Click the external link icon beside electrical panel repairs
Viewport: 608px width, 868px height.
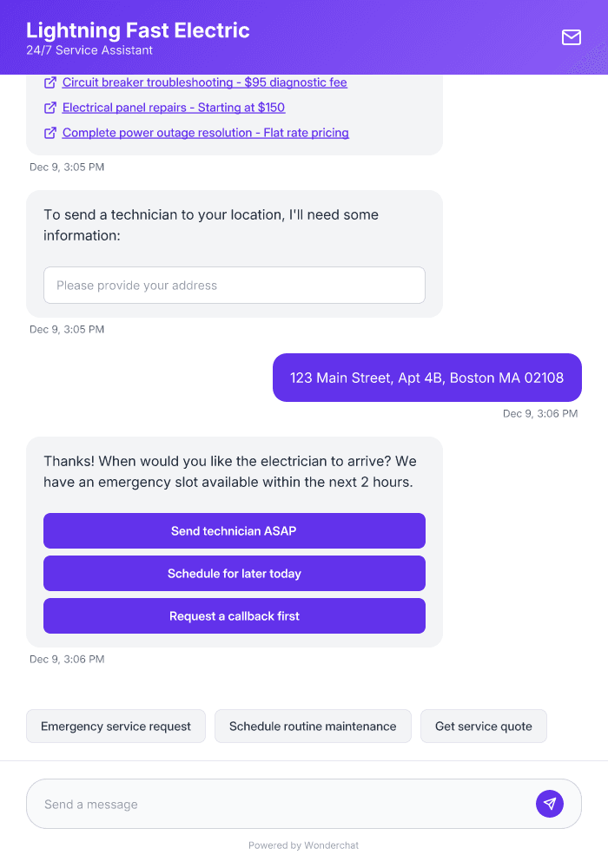coord(48,108)
